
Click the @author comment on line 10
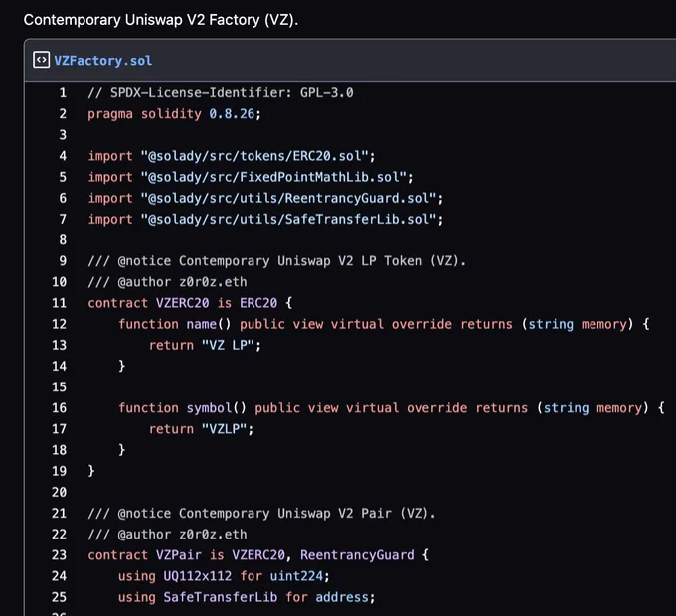click(167, 282)
